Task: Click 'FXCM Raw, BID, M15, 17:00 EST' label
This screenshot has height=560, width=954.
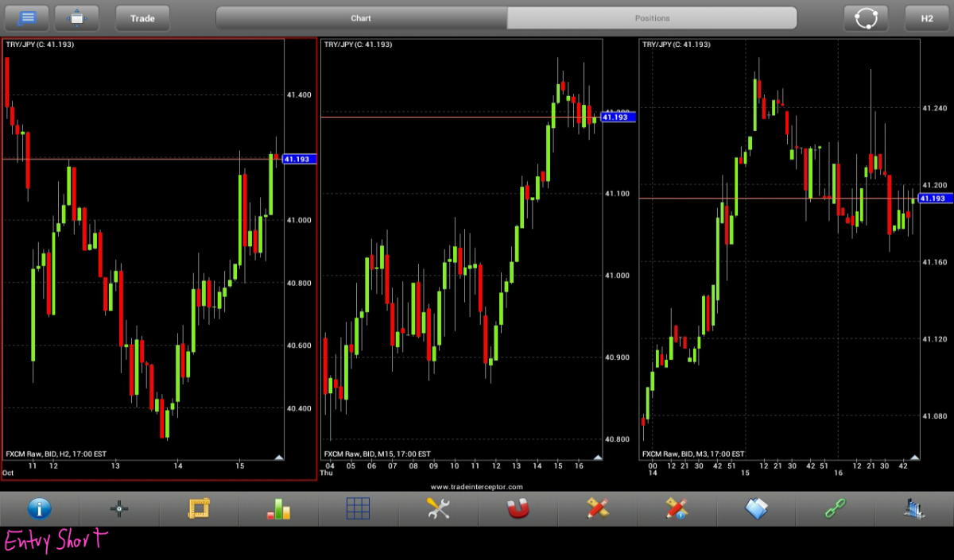Action: [x=377, y=454]
